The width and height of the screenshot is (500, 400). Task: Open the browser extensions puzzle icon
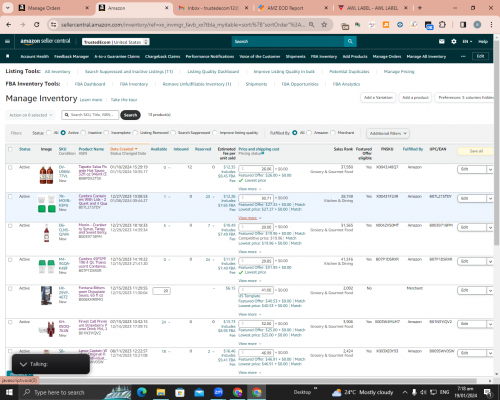tap(442, 25)
